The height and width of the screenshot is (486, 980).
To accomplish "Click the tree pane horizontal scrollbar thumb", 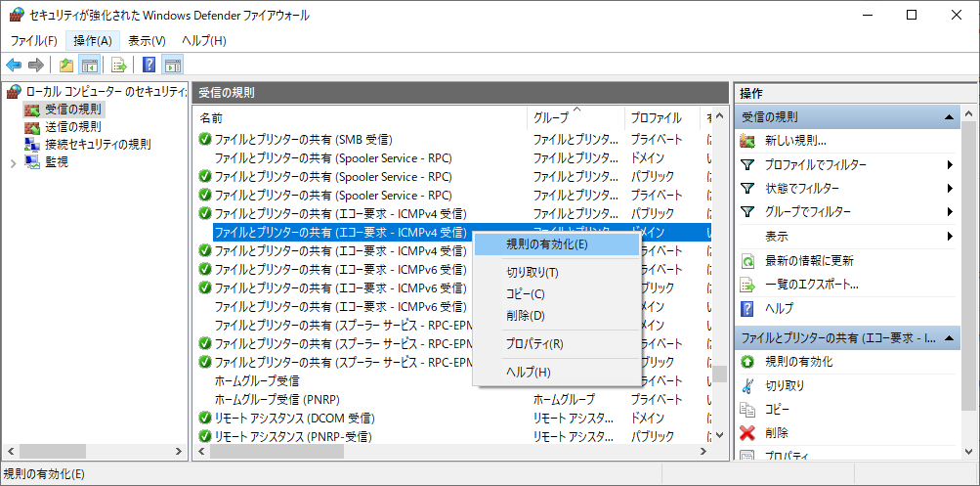I will point(53,451).
